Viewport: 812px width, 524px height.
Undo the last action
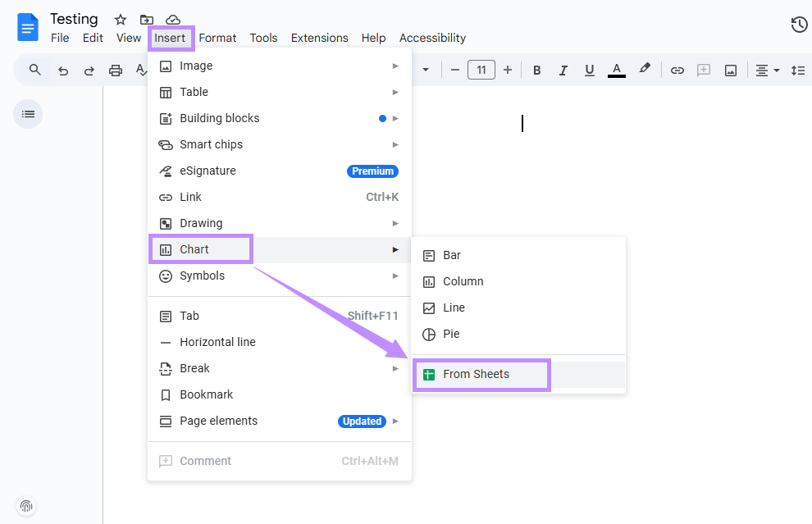[62, 70]
